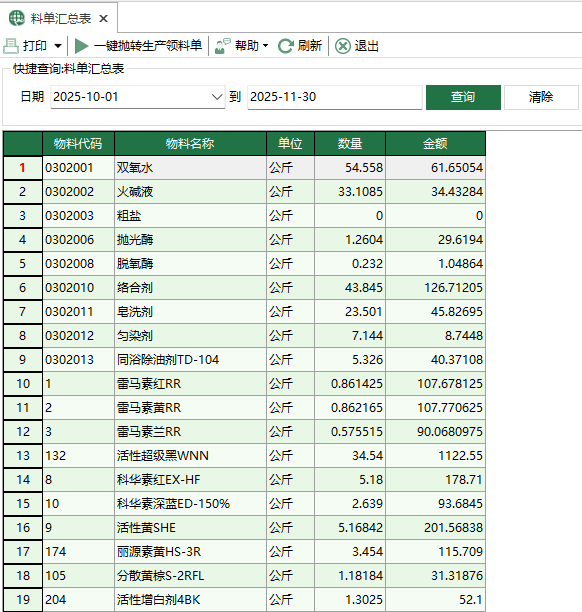Click the 物料名称 column header

coord(190,144)
